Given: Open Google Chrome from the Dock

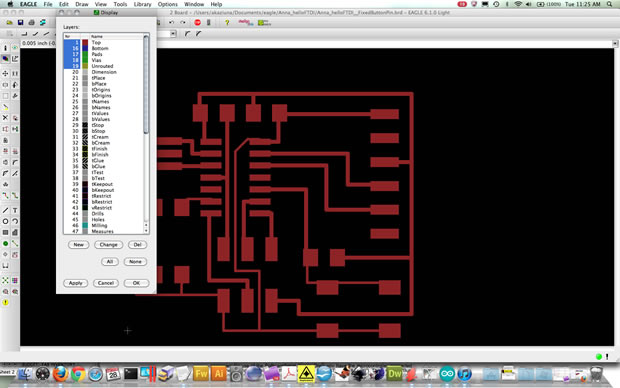Looking at the screenshot, I should click(78, 373).
